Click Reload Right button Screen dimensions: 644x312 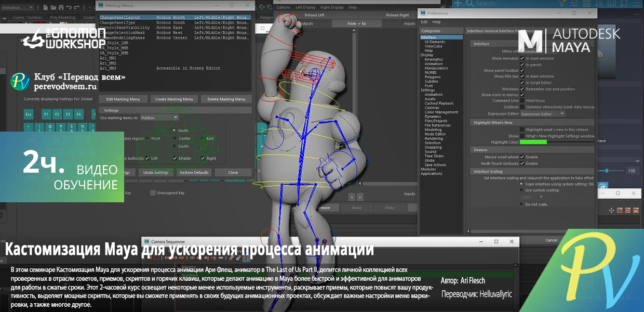tap(398, 15)
